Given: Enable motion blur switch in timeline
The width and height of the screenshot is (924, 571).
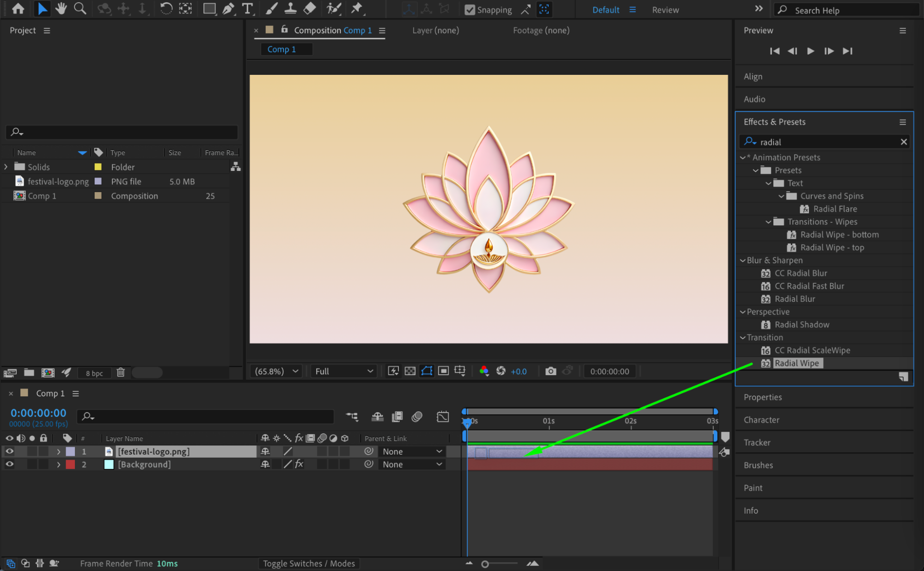Looking at the screenshot, I should tap(416, 417).
